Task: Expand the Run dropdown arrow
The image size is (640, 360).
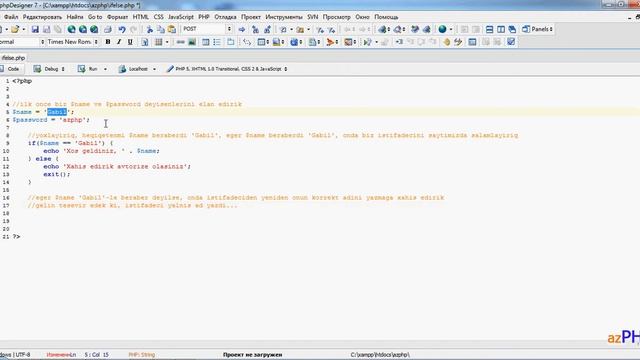Action: coord(105,69)
